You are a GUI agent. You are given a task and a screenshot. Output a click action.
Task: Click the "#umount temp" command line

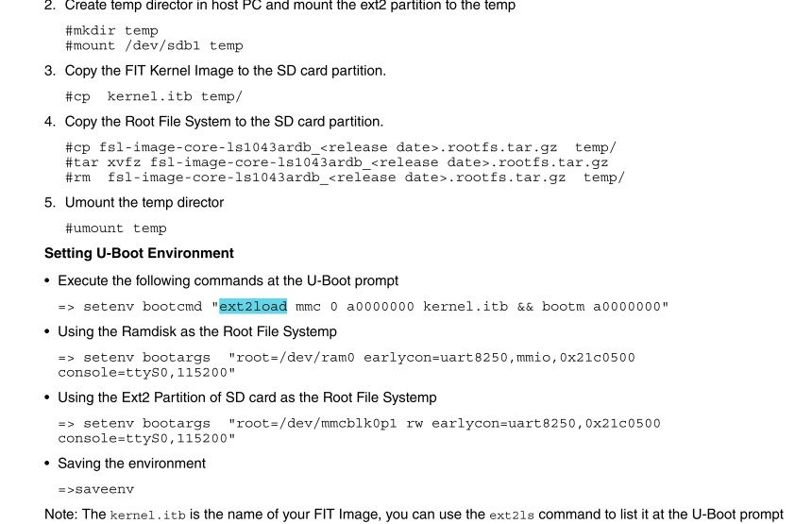(x=115, y=228)
